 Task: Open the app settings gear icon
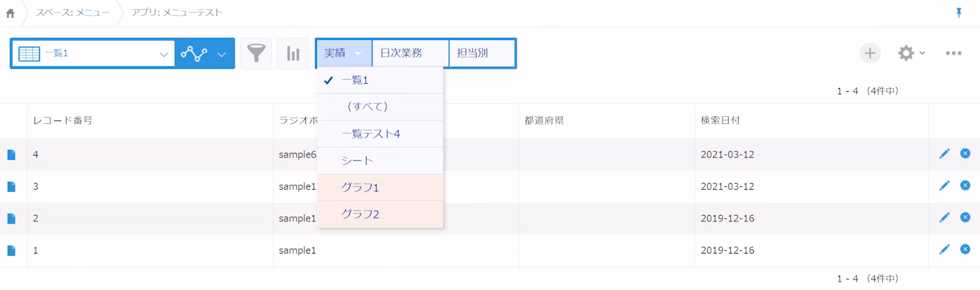pyautogui.click(x=906, y=53)
